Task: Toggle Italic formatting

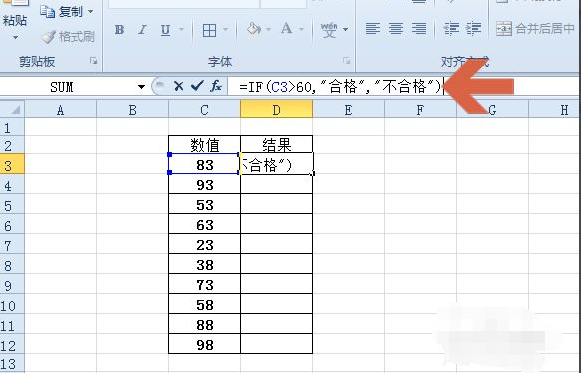Action: pos(142,30)
